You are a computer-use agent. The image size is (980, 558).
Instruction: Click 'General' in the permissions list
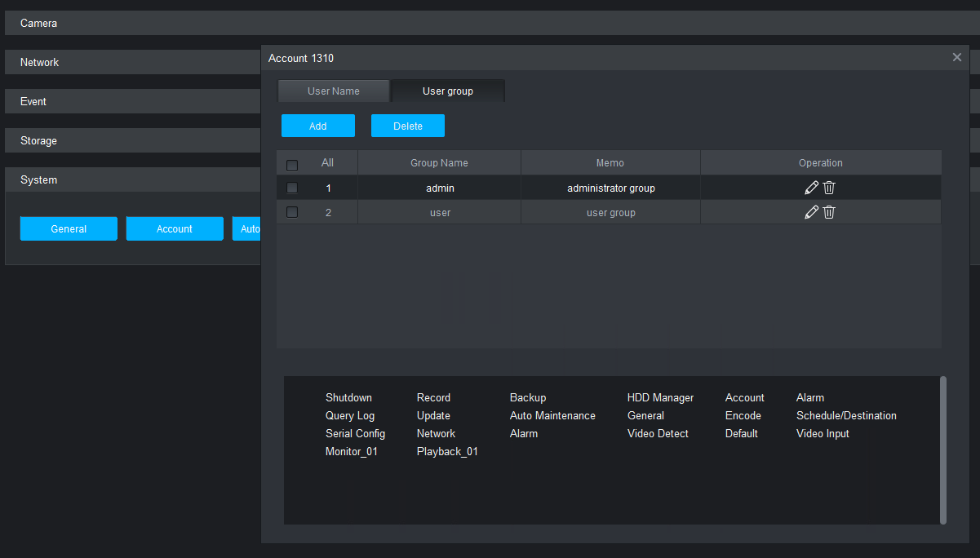coord(645,416)
